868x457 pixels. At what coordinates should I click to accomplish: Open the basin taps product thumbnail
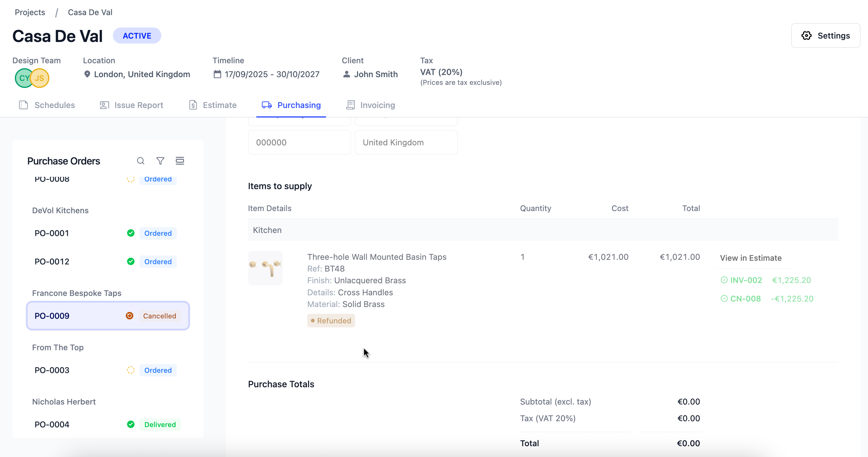click(x=265, y=268)
